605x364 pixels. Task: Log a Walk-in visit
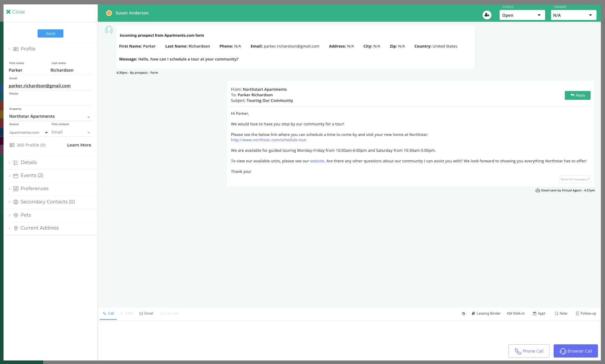coord(516,314)
